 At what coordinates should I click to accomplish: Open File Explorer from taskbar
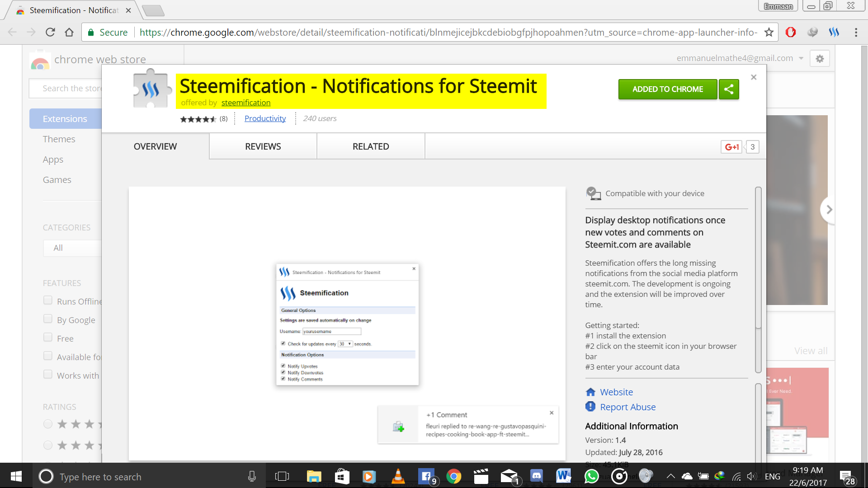click(x=314, y=476)
